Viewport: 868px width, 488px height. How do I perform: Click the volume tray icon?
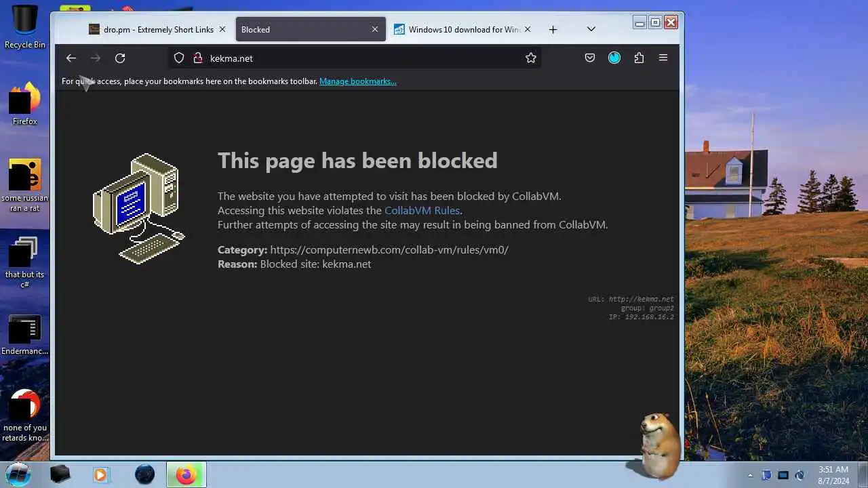click(x=800, y=475)
